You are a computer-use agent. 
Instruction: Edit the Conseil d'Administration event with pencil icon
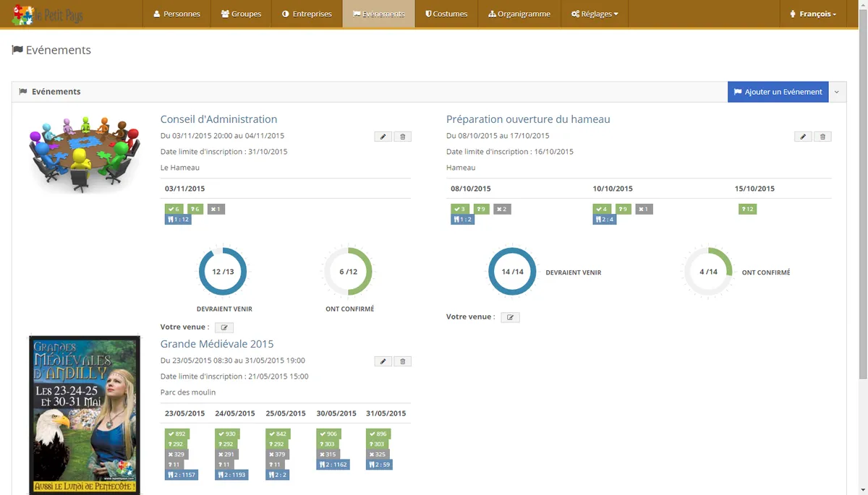[383, 137]
